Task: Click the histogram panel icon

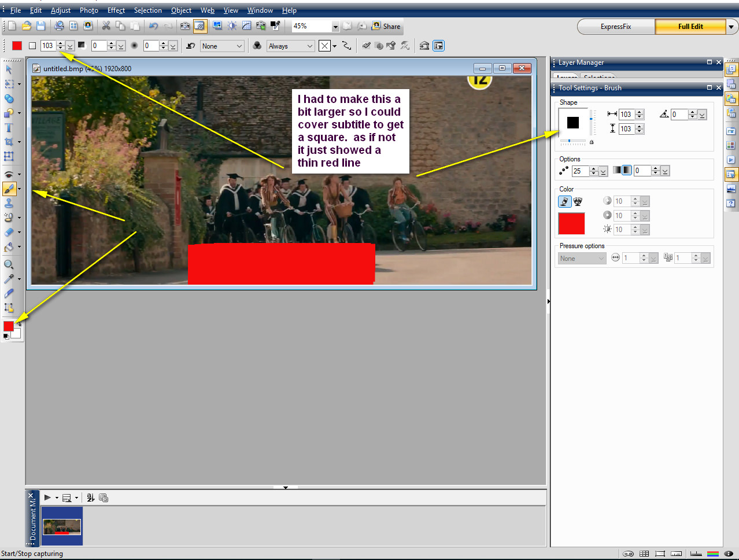Action: click(x=731, y=189)
